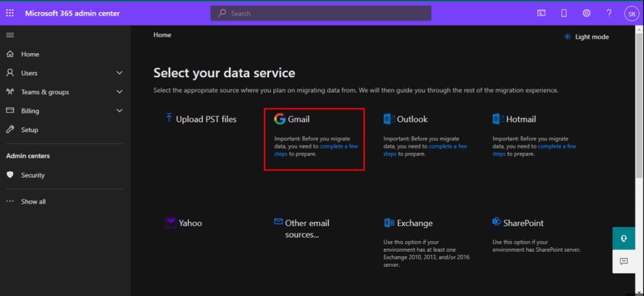Click the Billing card icon
The height and width of the screenshot is (296, 644).
pos(10,110)
